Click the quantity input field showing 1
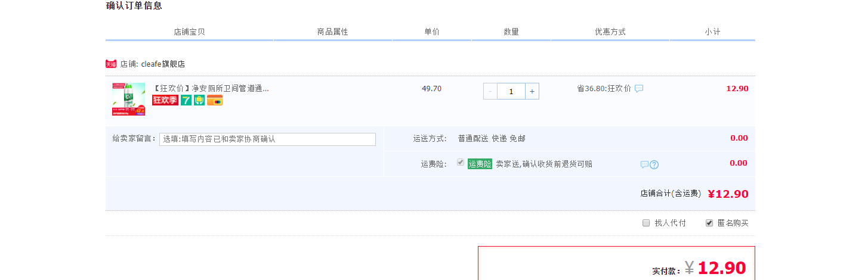 coord(511,91)
